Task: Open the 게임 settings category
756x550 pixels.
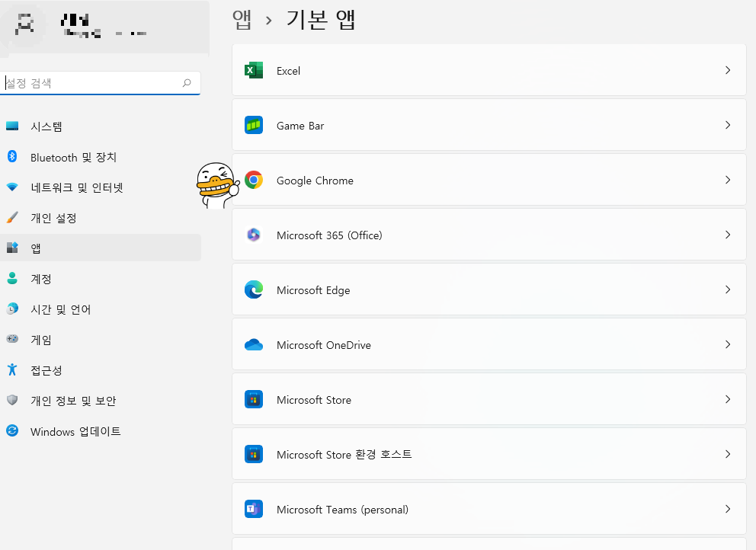Action: [x=101, y=339]
